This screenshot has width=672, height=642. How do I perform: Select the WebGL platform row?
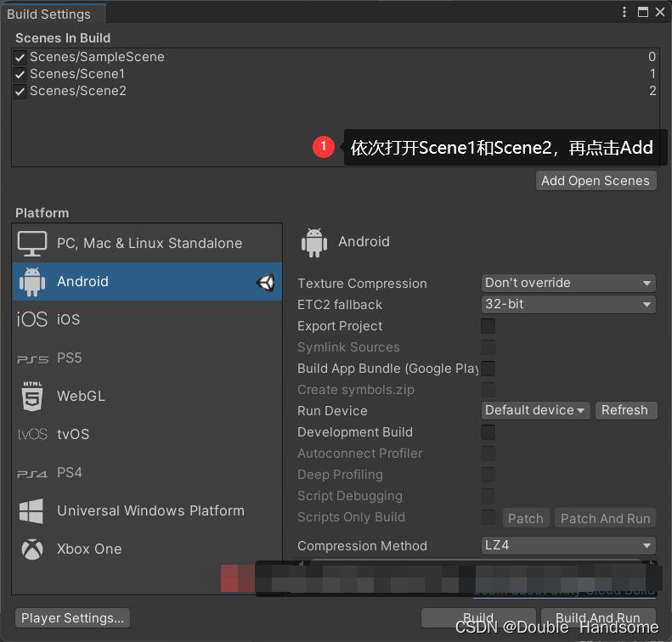click(x=147, y=397)
